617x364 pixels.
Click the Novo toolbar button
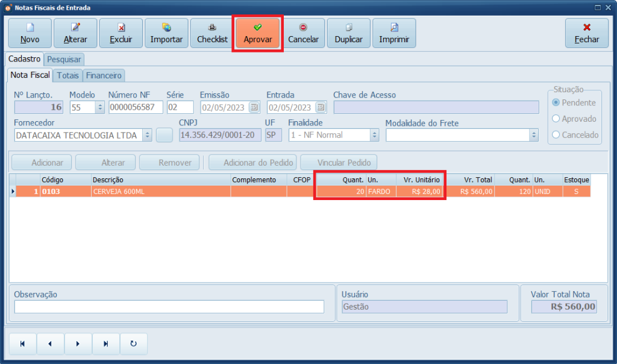pyautogui.click(x=30, y=33)
